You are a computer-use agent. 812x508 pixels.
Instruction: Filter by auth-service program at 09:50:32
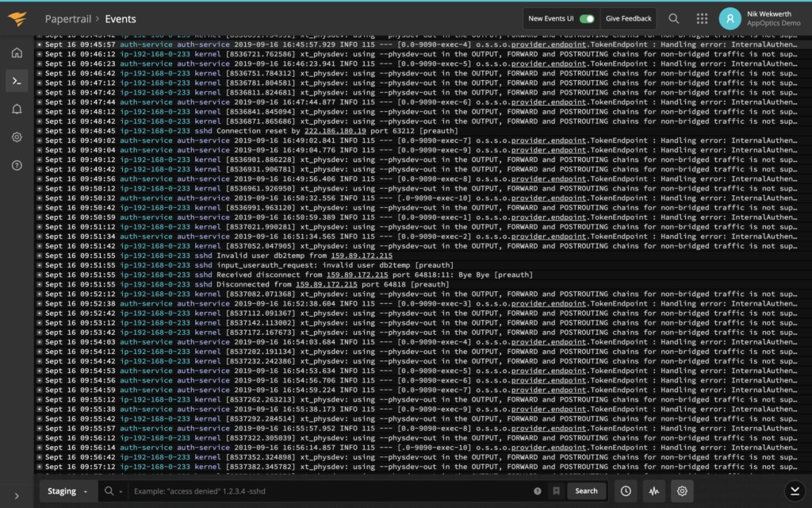[203, 198]
